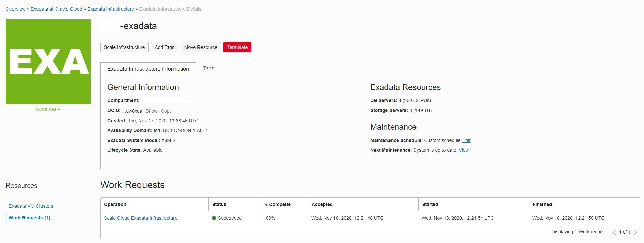The height and width of the screenshot is (243, 644).
Task: Copy the OCID value
Action: (166, 111)
